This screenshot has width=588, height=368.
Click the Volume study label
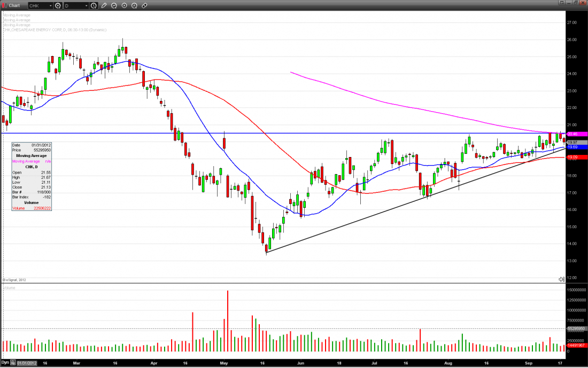pos(9,288)
